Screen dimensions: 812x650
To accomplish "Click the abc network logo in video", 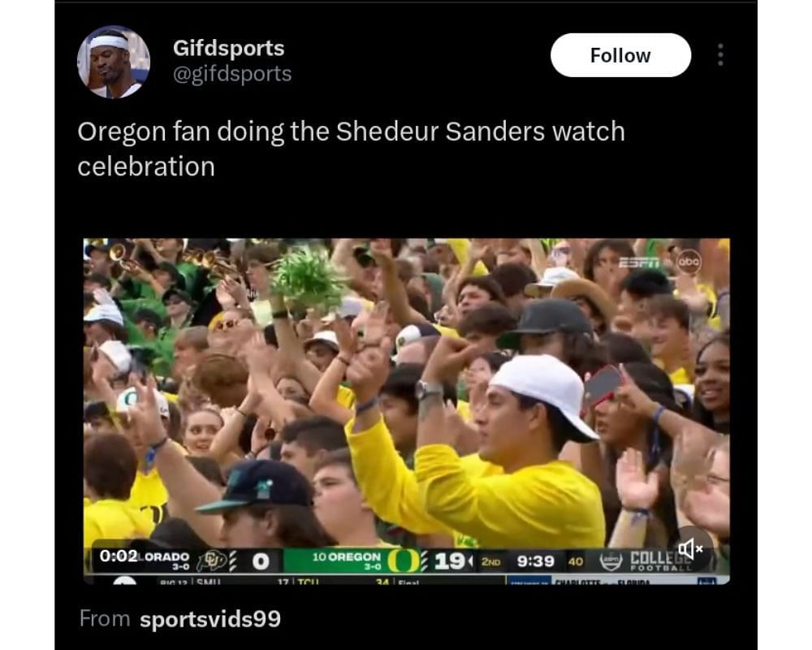I will 689,262.
